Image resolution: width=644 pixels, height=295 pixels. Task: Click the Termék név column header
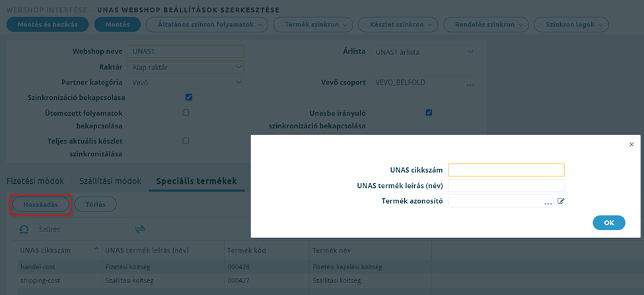click(x=370, y=250)
